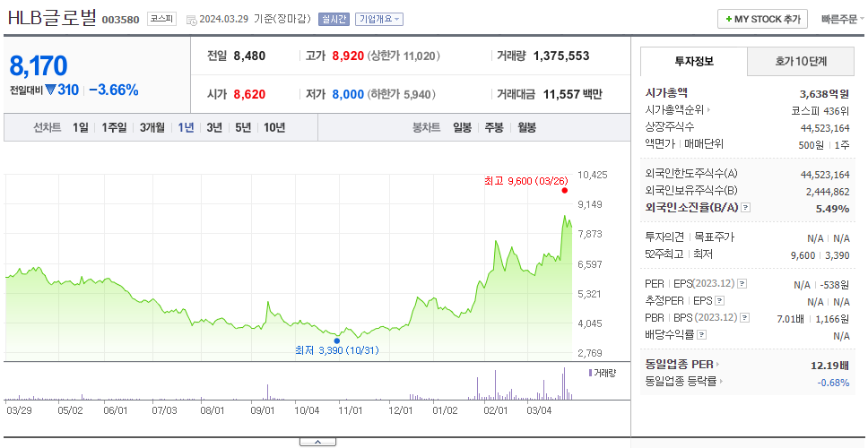Click the calendar icon beside 2024.03.29 date

point(192,20)
